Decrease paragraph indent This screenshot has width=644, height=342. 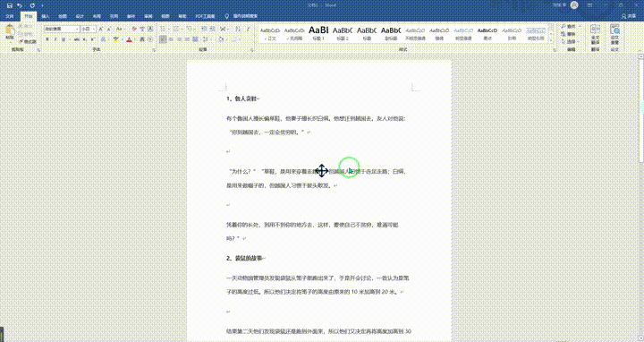[204, 30]
